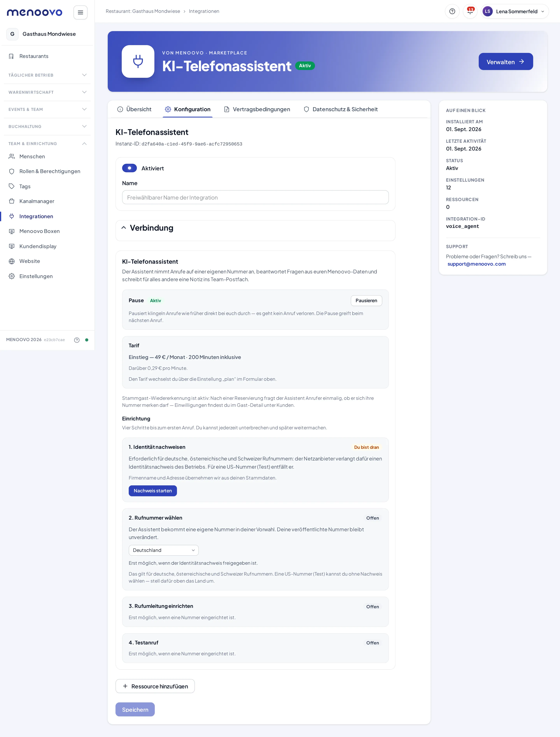The image size is (560, 737).
Task: Click the green status dot in footer
Action: pyautogui.click(x=87, y=340)
